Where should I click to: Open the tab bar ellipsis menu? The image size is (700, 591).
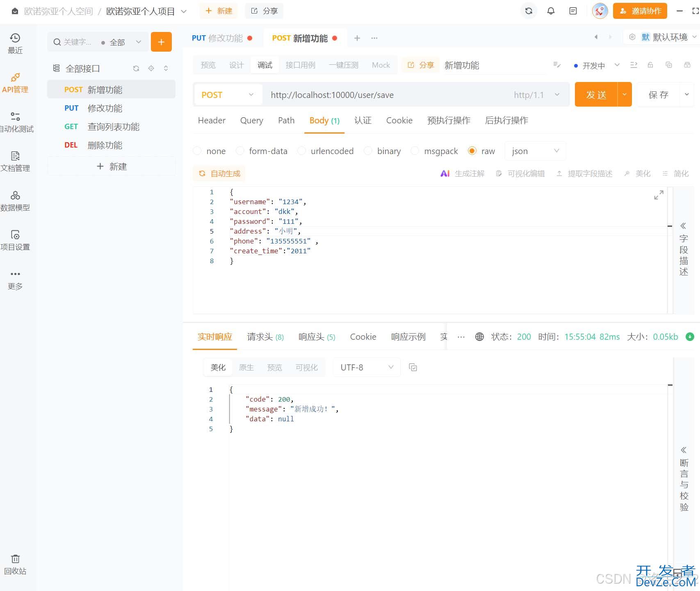click(374, 38)
